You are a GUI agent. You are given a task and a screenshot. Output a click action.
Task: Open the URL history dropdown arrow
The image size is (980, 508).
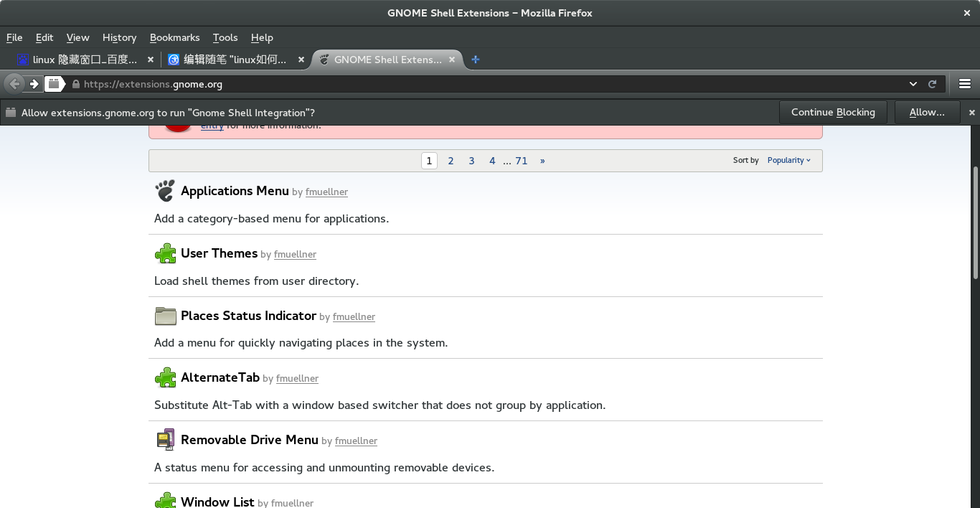coord(913,84)
